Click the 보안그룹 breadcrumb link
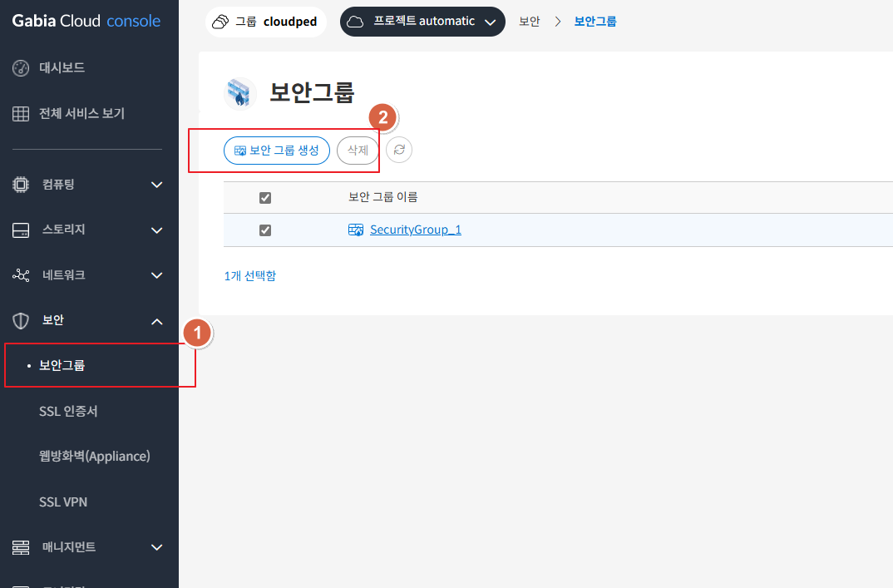Viewport: 893px width, 588px height. click(595, 22)
